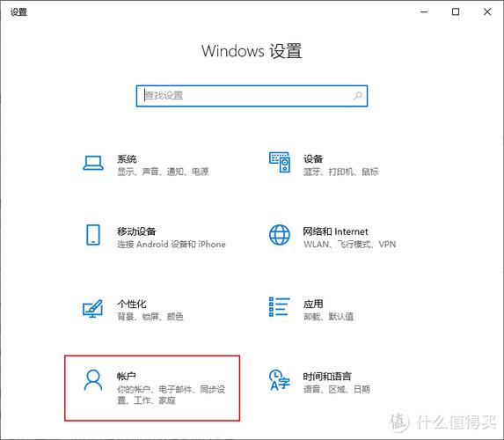Maximize the Settings window
This screenshot has width=504, height=440.
(x=456, y=12)
